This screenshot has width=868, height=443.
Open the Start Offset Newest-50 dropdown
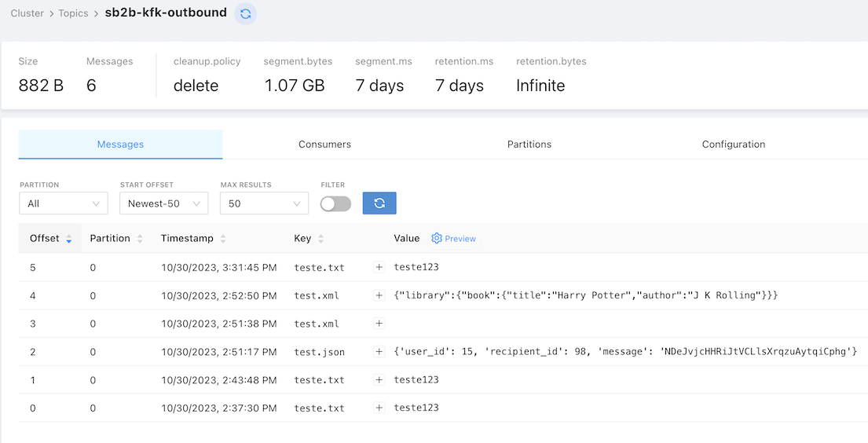[x=164, y=203]
